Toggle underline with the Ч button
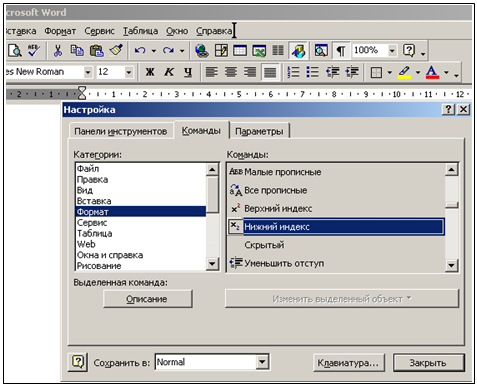Image resolution: width=477 pixels, height=387 pixels. (188, 72)
